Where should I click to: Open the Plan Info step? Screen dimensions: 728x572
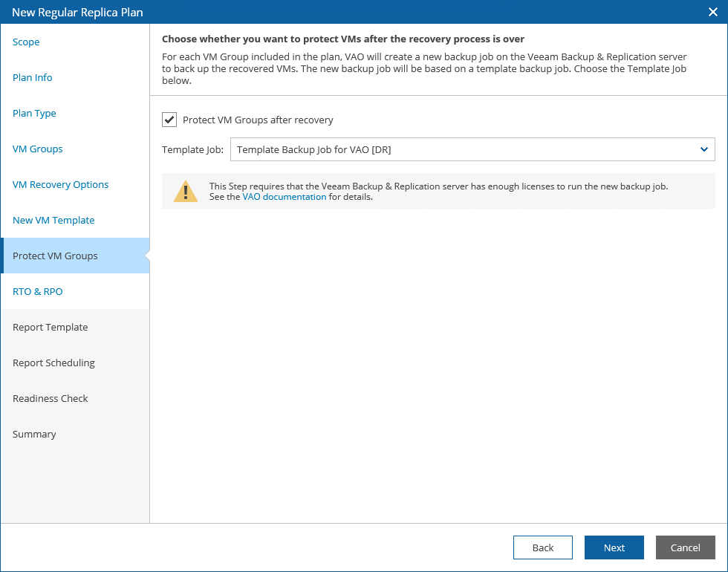click(x=33, y=78)
